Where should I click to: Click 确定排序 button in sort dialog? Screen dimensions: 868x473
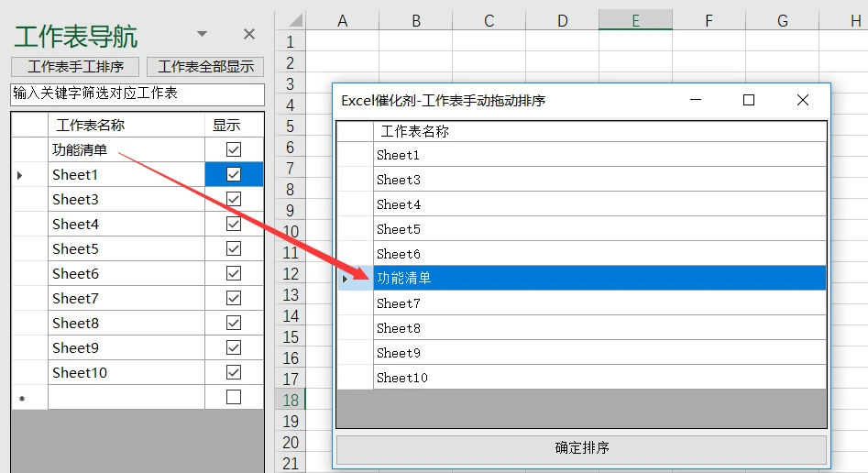581,449
